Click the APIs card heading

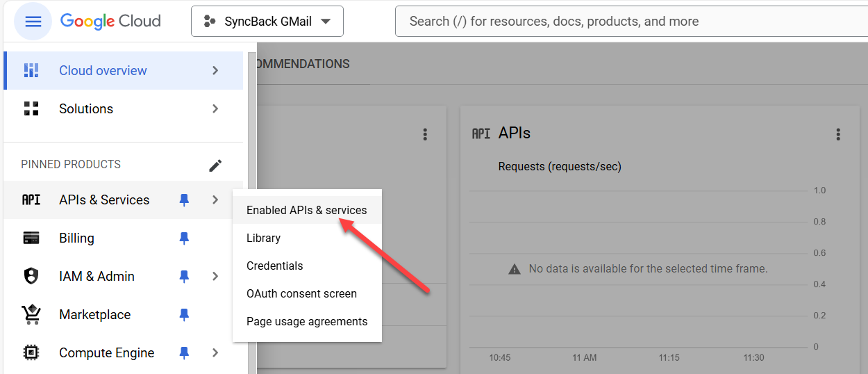pyautogui.click(x=515, y=133)
